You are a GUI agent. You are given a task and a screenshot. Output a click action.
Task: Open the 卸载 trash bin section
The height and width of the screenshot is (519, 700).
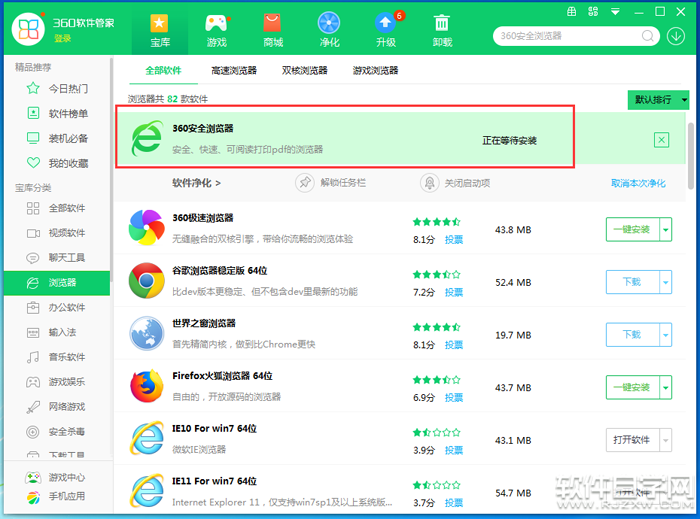coord(442,30)
